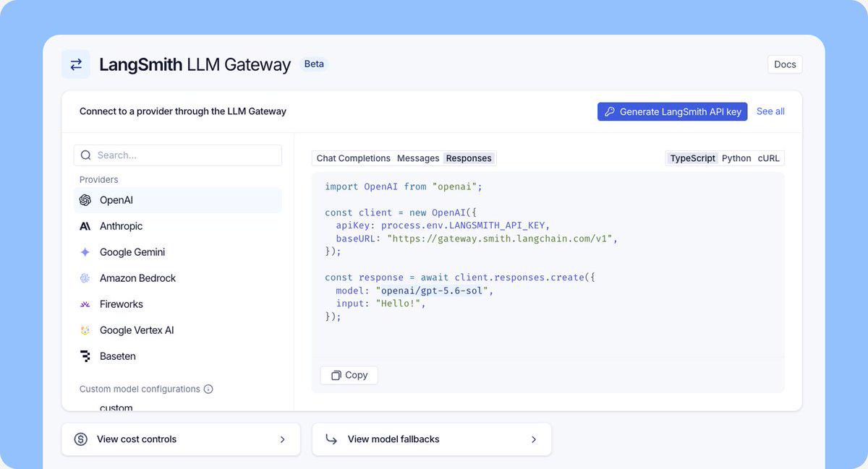Select the OpenAI provider row
This screenshot has width=868, height=469.
pyautogui.click(x=178, y=200)
